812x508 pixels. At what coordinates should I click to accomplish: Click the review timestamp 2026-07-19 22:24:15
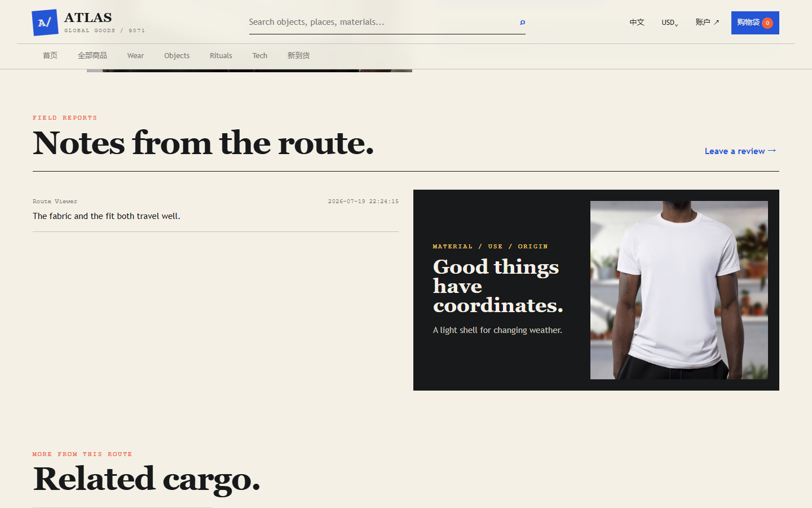tap(363, 202)
